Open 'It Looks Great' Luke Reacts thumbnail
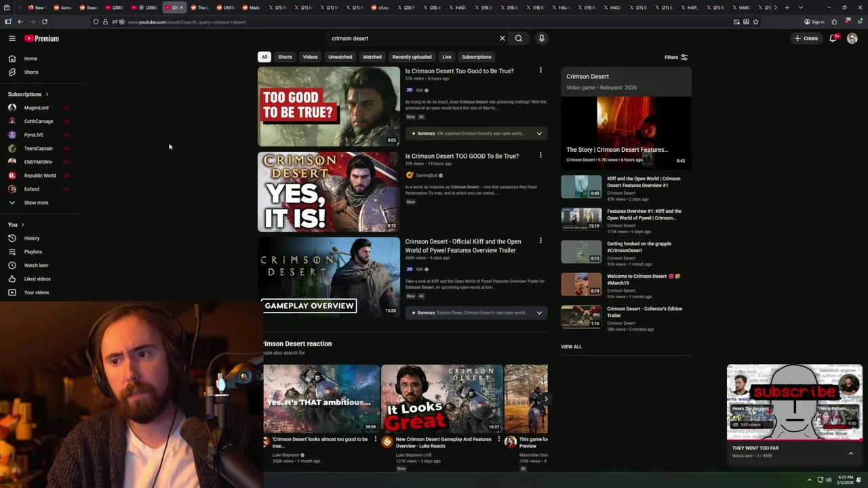868x488 pixels. coord(442,399)
